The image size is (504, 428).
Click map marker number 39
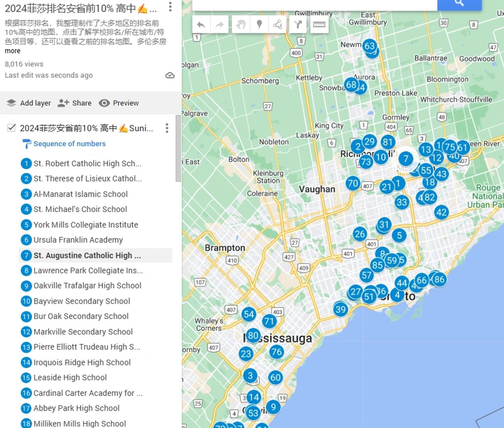341,309
